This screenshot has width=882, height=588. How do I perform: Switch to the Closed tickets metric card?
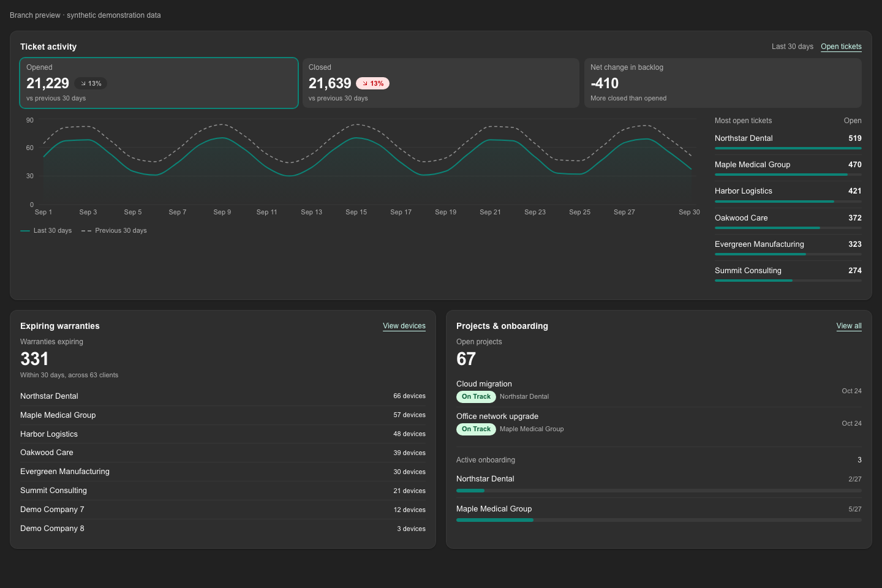441,83
